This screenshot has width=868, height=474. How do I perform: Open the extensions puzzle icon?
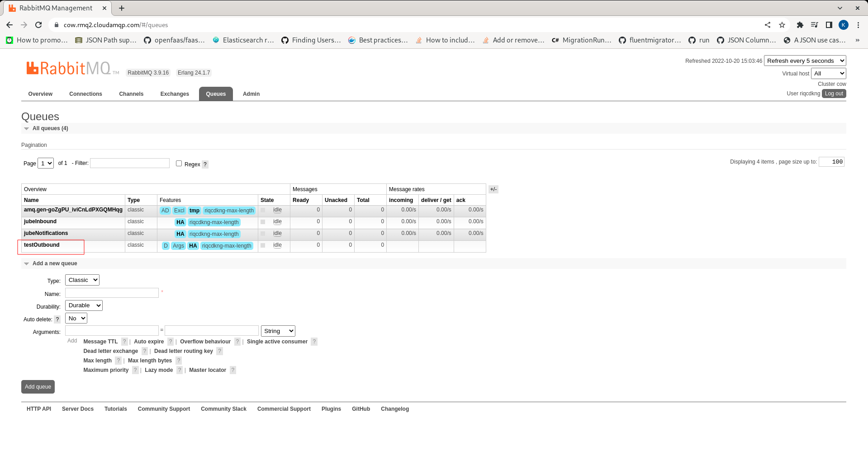(800, 25)
